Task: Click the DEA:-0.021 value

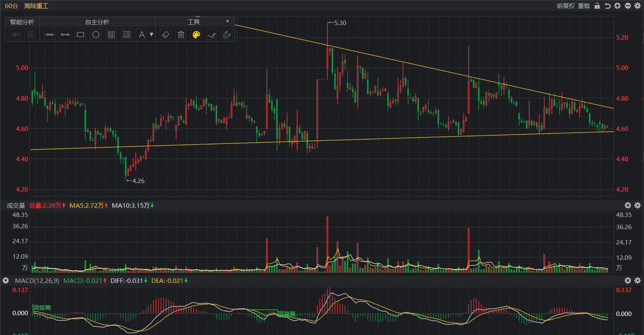Action: tap(167, 280)
